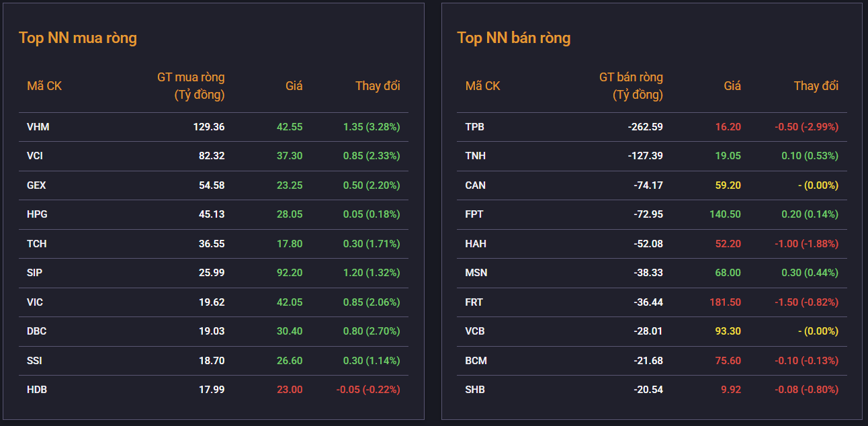This screenshot has width=868, height=426.
Task: Click 'Thay đổi' header in net sell table
Action: pos(816,86)
